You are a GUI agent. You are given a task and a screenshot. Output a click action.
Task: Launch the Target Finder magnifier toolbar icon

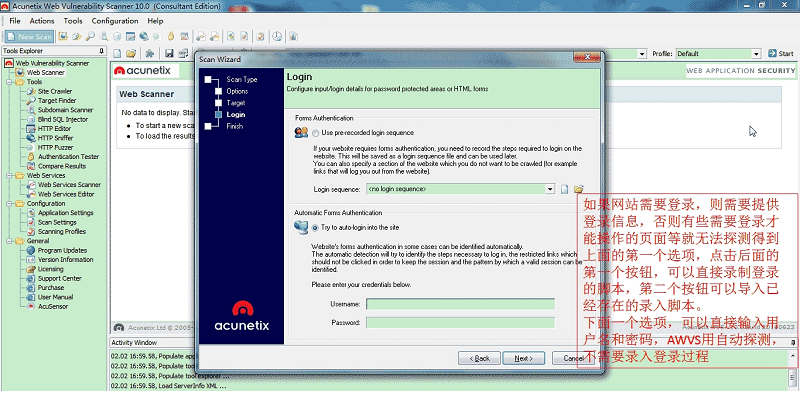point(90,37)
